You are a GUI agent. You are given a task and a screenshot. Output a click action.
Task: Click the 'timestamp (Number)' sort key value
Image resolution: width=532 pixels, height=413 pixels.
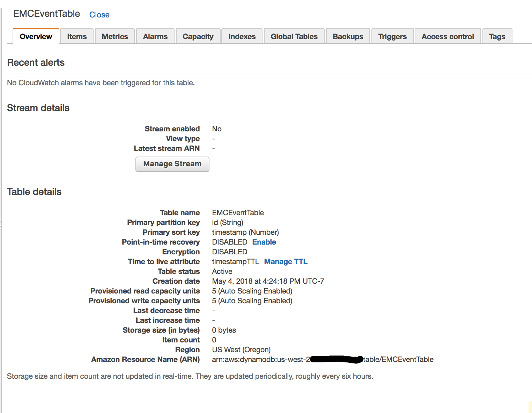[x=245, y=232]
